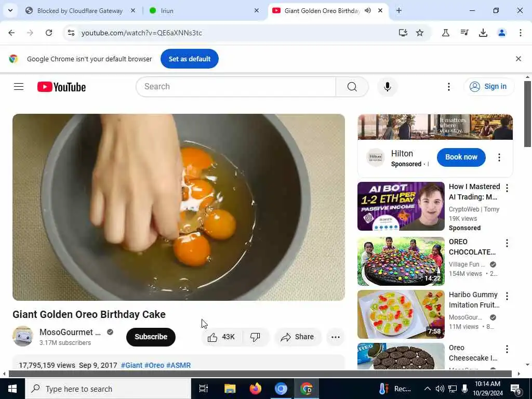Open OREO CHOCOLATE cake thumbnail
532x399 pixels.
[401, 261]
